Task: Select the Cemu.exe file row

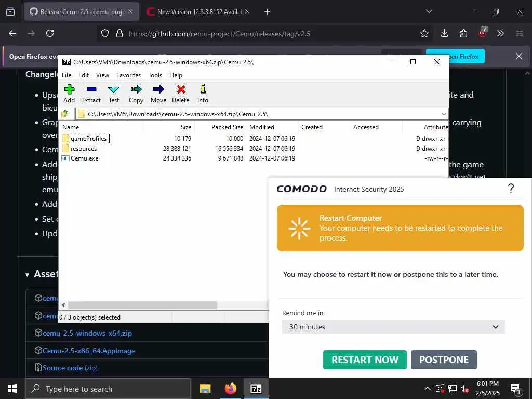Action: 255,158
